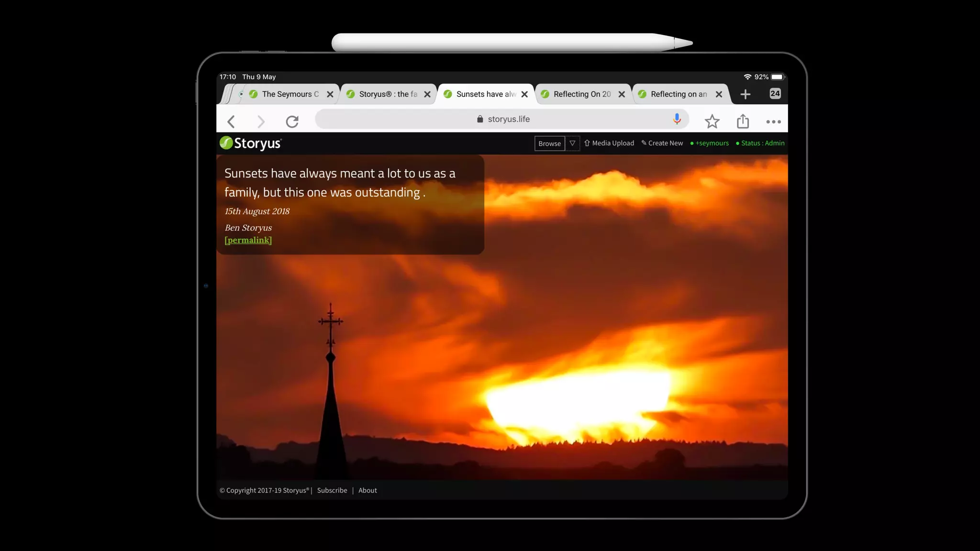980x551 pixels.
Task: Close the Sunsets have alw tab
Action: [x=524, y=94]
